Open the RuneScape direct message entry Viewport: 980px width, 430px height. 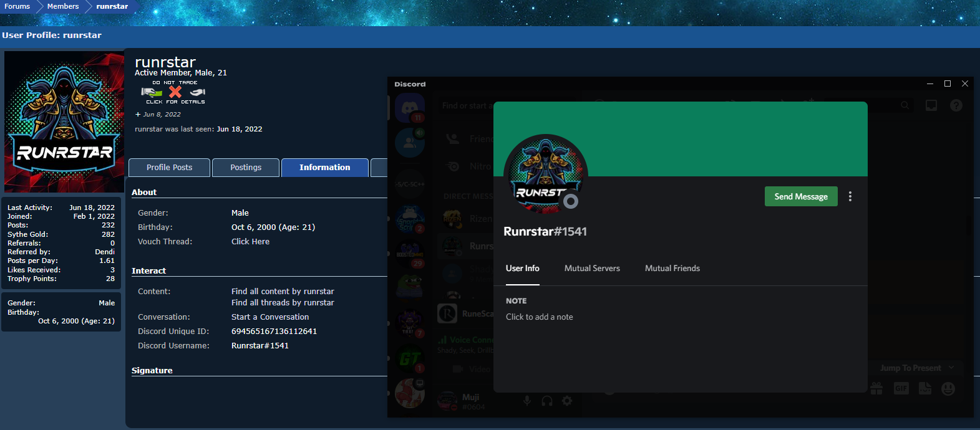pos(465,313)
